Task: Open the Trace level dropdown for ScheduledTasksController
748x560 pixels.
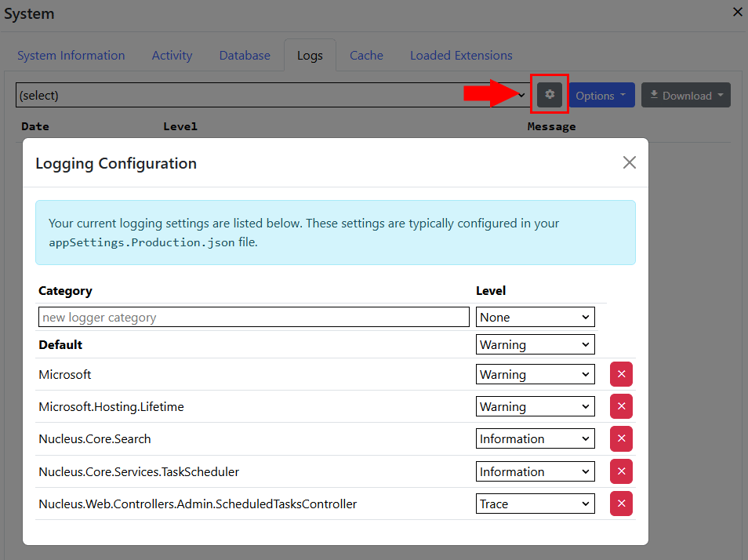Action: coord(535,503)
